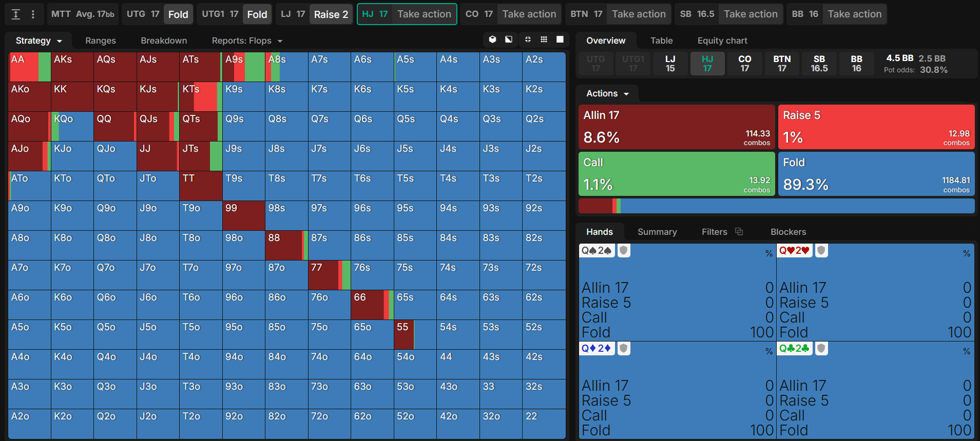This screenshot has height=441, width=980.
Task: Click HJ Take action button
Action: tap(424, 14)
